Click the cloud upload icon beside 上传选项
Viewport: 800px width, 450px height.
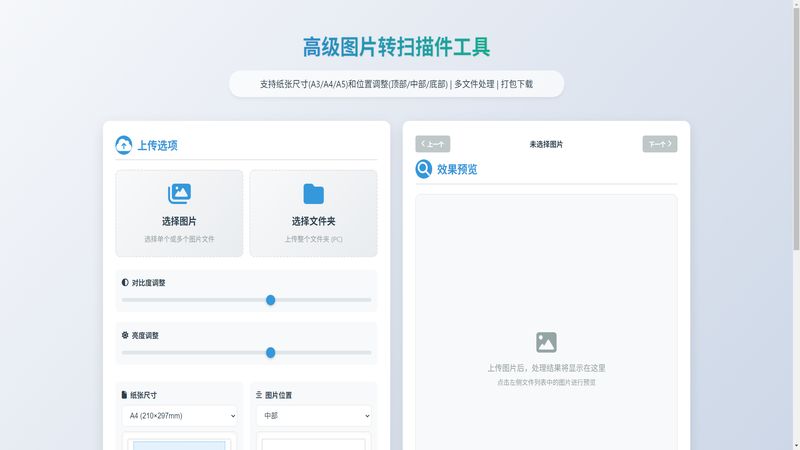coord(124,145)
